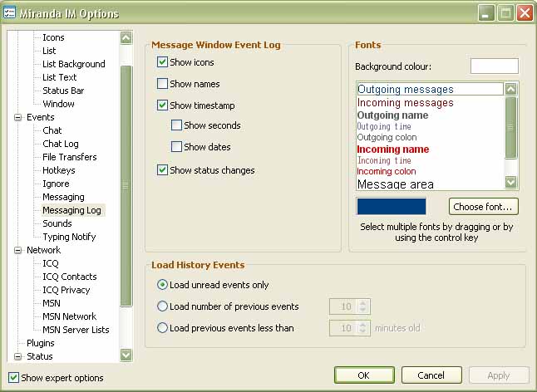
Task: Toggle the Show timestamp checkbox
Action: [162, 105]
